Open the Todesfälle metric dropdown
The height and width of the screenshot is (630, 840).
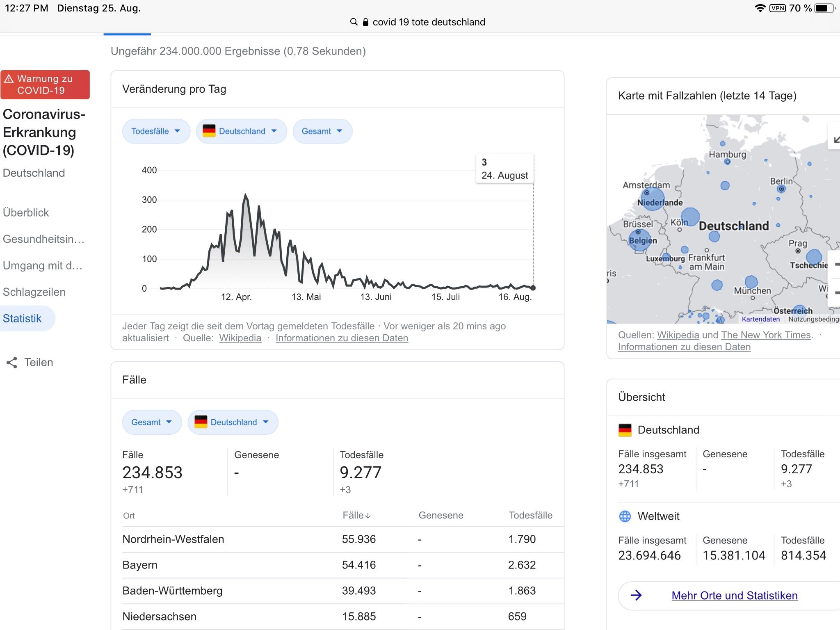click(x=156, y=131)
